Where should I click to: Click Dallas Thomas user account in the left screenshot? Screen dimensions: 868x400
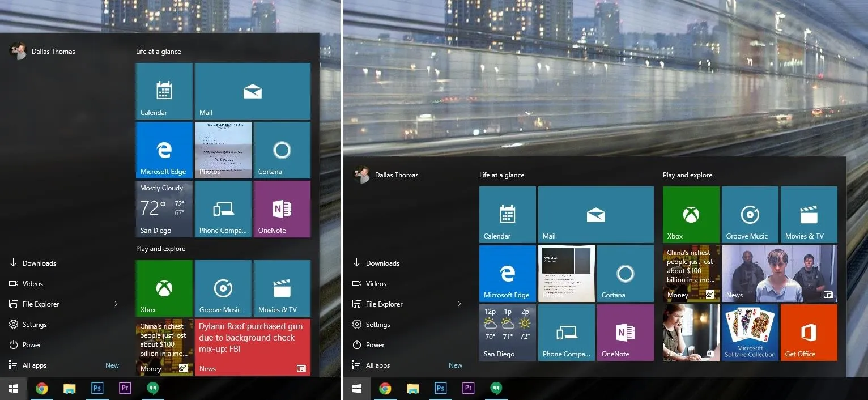(42, 51)
